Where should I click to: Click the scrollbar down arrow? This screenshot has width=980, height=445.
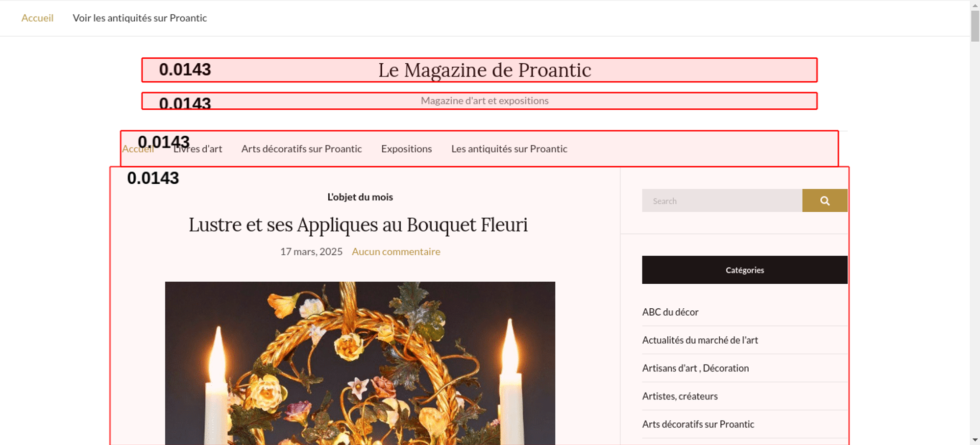pyautogui.click(x=975, y=440)
